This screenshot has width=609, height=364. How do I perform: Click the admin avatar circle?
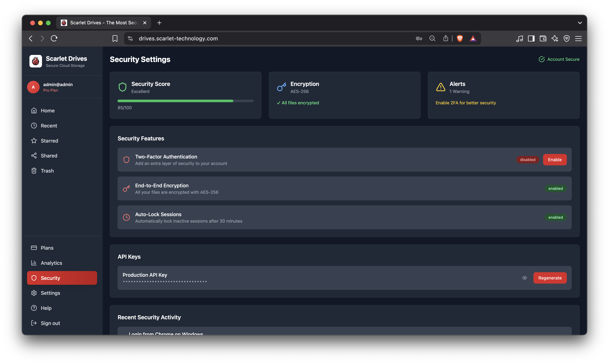click(33, 87)
